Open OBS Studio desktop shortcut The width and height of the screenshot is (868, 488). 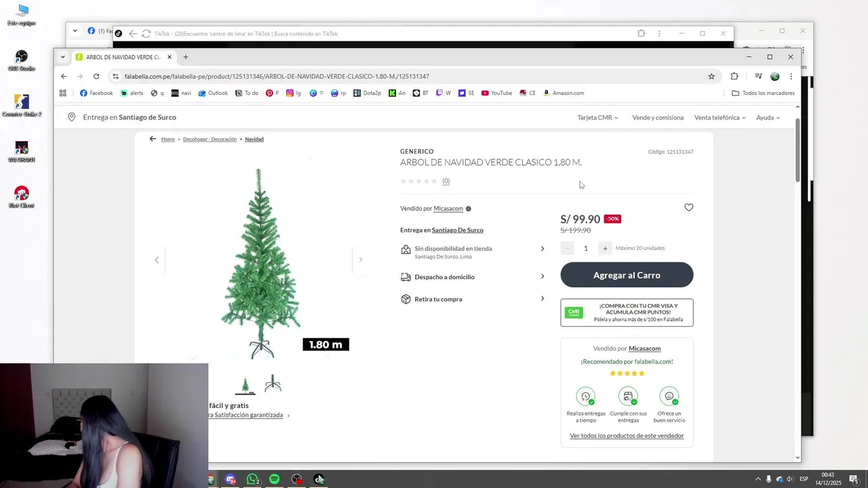coord(22,60)
